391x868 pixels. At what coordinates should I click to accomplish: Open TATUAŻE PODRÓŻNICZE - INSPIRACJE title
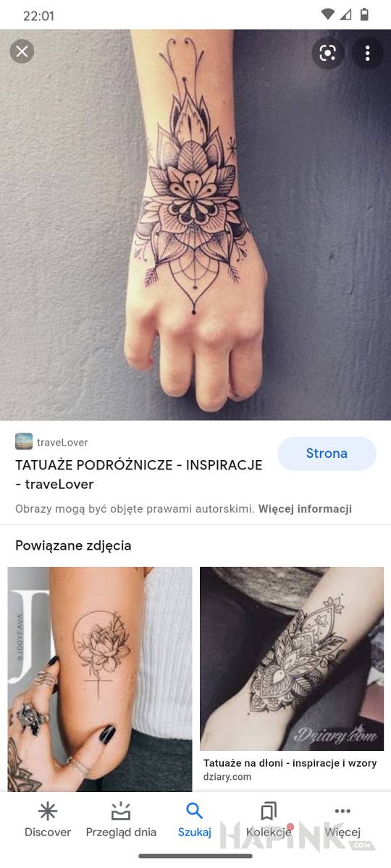(x=138, y=475)
